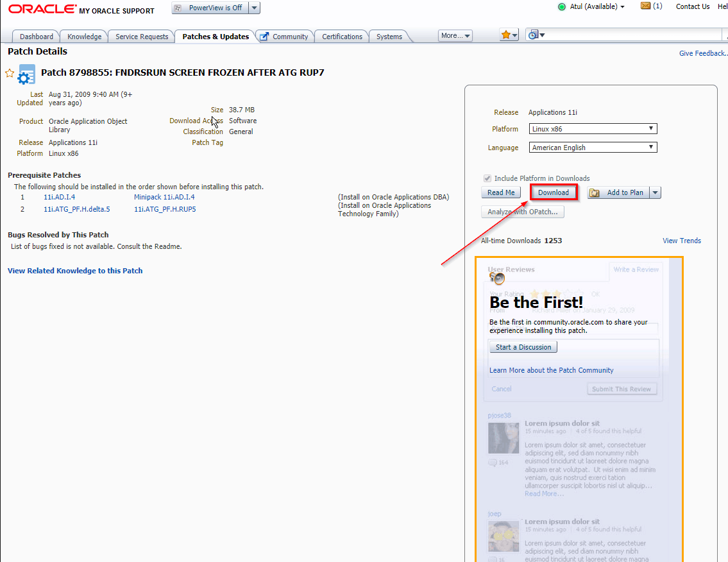Click the Oracle logo
The width and height of the screenshot is (728, 562).
pos(42,9)
